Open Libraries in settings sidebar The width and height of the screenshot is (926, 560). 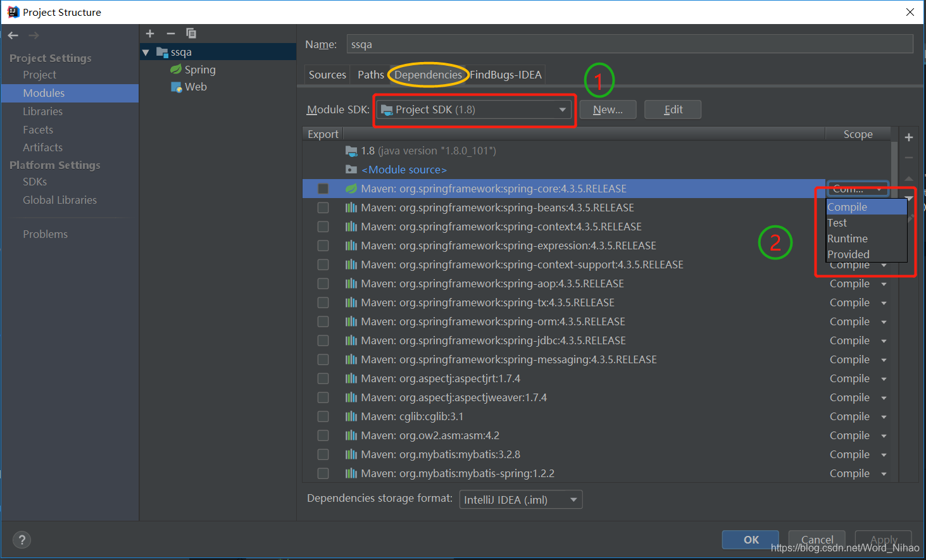(42, 111)
